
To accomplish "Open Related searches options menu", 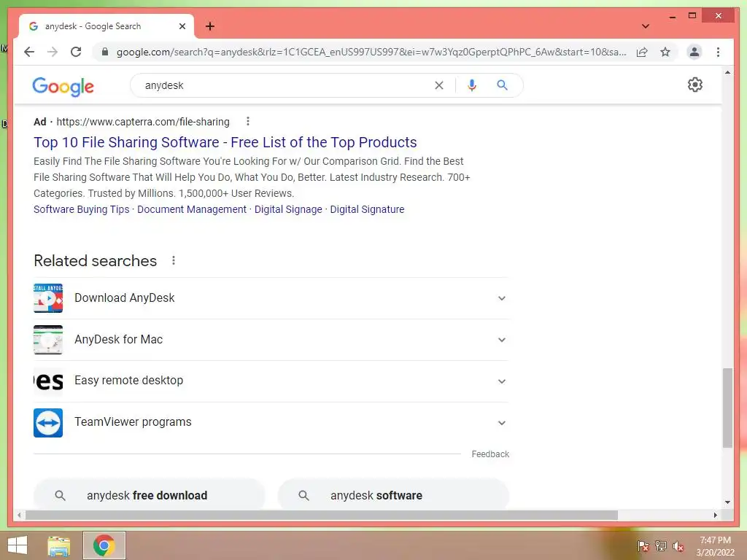I will [x=174, y=260].
